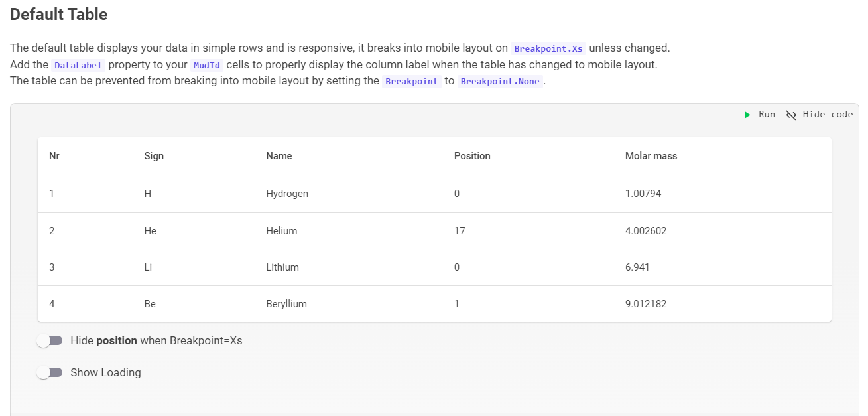Click the Breakpoint.None code chip
Image resolution: width=868 pixels, height=416 pixels.
[500, 80]
